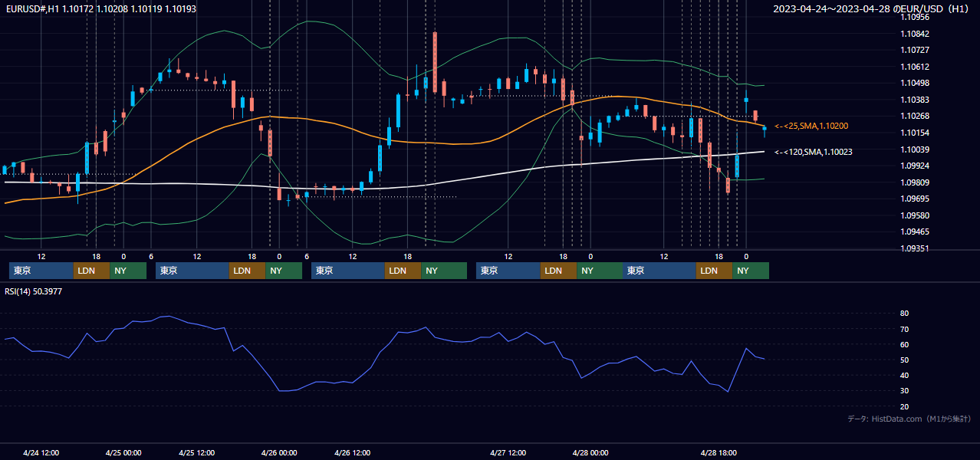
Task: Click RSI scale value 20
Action: tap(905, 406)
